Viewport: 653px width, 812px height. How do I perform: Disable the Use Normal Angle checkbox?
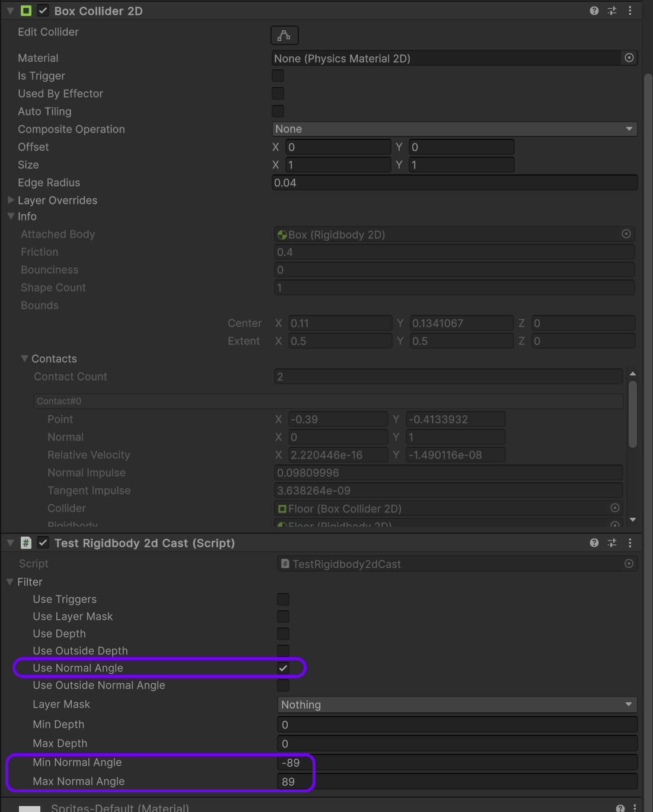click(284, 668)
